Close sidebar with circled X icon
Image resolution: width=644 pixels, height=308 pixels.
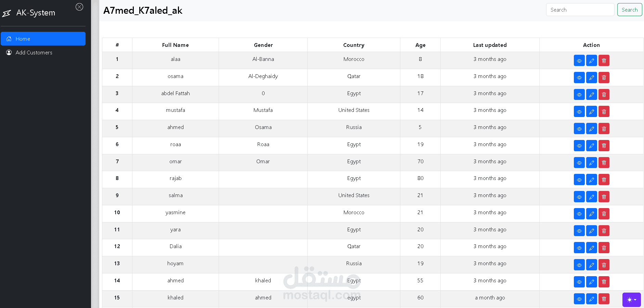tap(79, 7)
